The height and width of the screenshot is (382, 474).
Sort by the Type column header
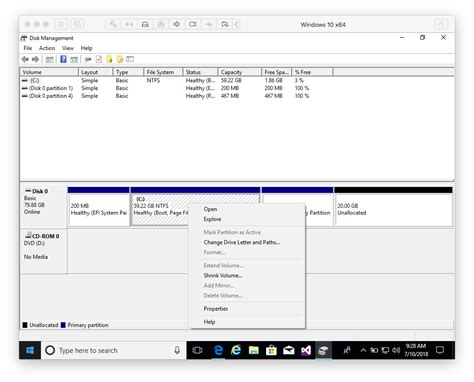128,72
